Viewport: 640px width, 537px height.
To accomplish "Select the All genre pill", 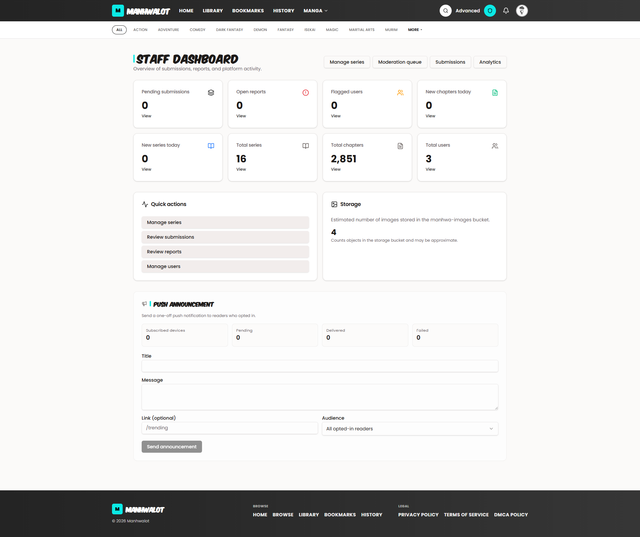I will click(x=119, y=30).
